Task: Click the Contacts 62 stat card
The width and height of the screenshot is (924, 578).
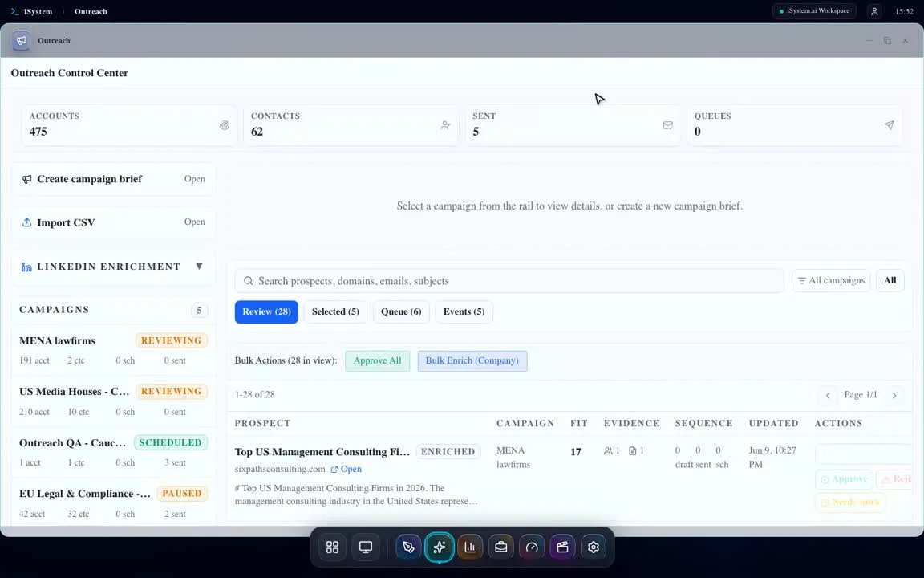Action: click(x=351, y=125)
